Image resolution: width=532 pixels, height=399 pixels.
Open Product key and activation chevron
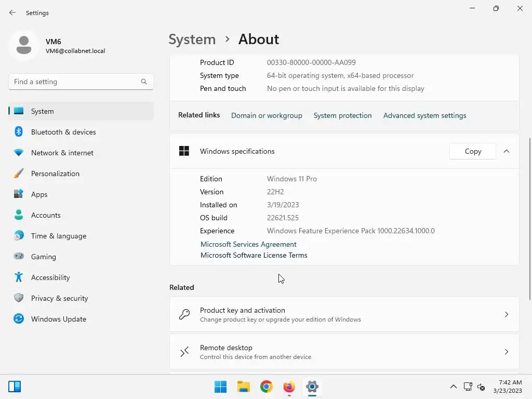507,314
